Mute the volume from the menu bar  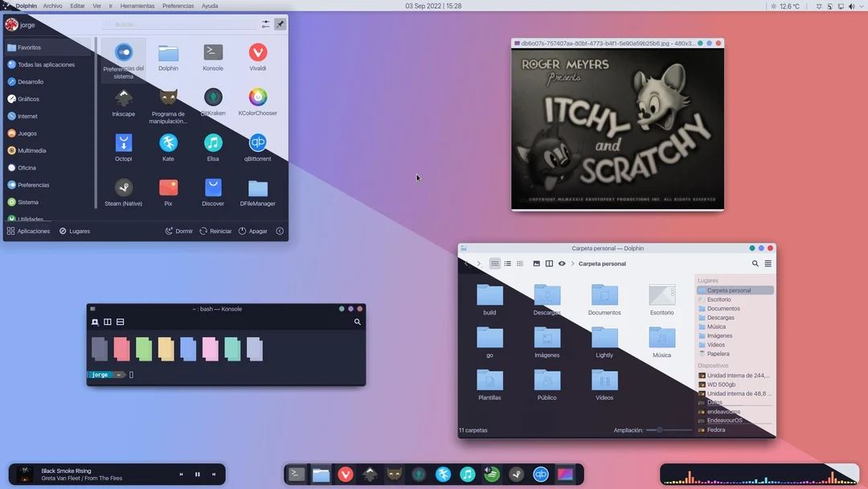(x=851, y=5)
